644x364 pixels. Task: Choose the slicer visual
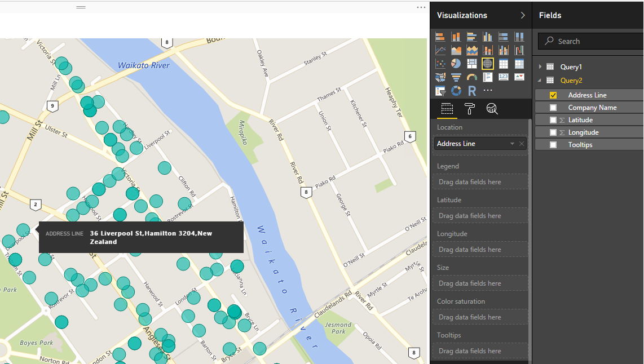440,91
